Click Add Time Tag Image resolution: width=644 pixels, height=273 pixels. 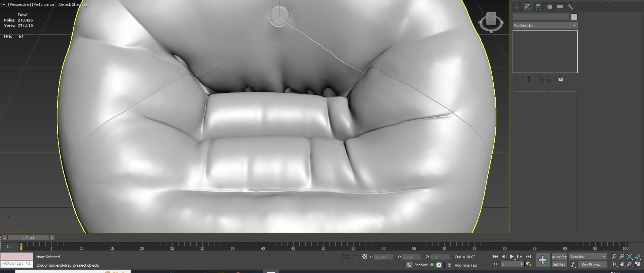(x=466, y=265)
